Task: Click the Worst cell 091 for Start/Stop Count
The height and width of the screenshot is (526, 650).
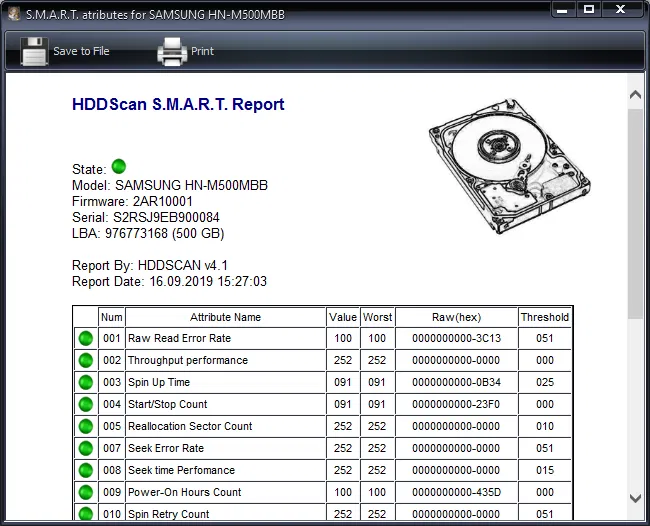Action: (377, 404)
